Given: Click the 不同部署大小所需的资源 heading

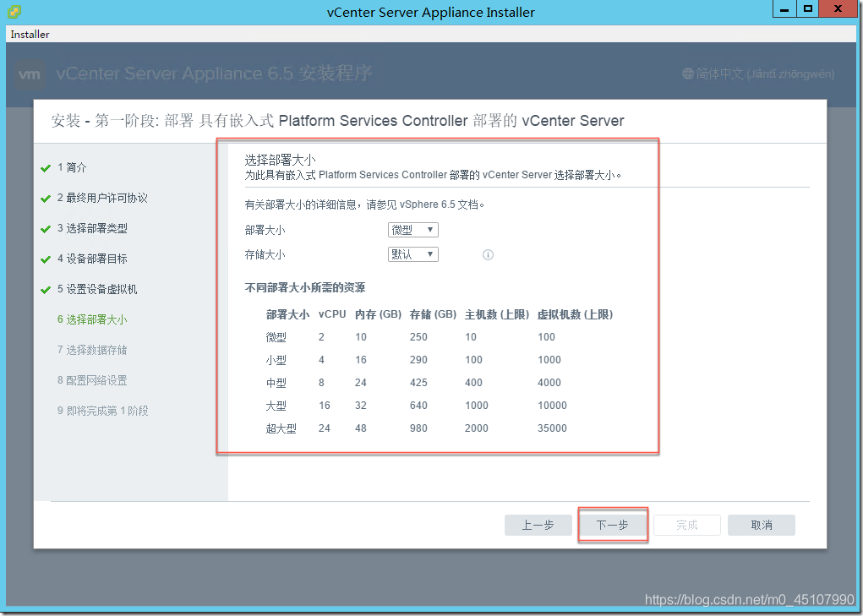Looking at the screenshot, I should [x=305, y=287].
